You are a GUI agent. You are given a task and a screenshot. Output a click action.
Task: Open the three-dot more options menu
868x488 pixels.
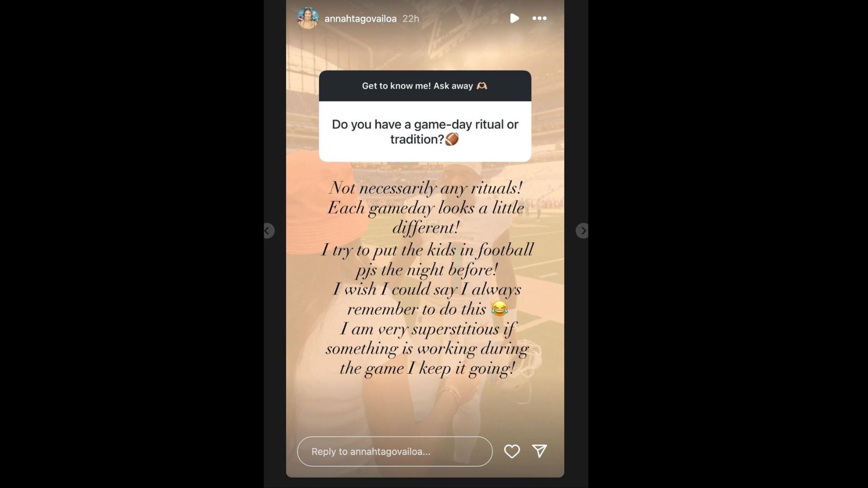tap(539, 19)
